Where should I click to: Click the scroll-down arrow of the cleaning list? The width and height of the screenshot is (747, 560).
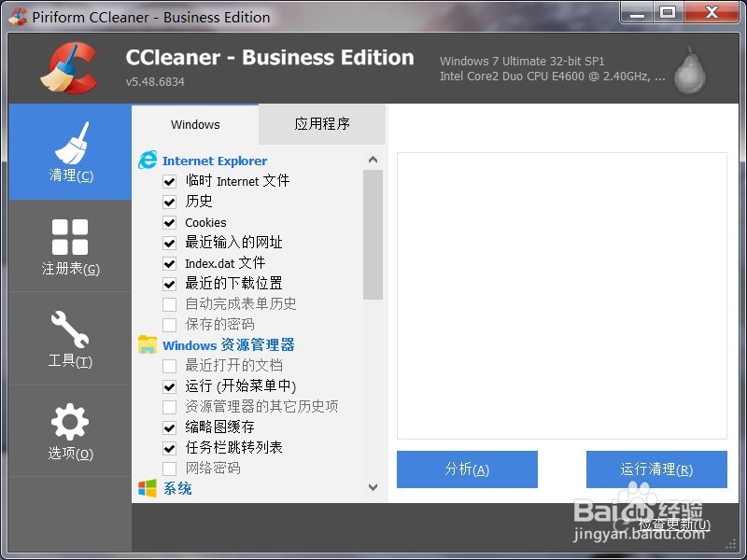[x=373, y=487]
